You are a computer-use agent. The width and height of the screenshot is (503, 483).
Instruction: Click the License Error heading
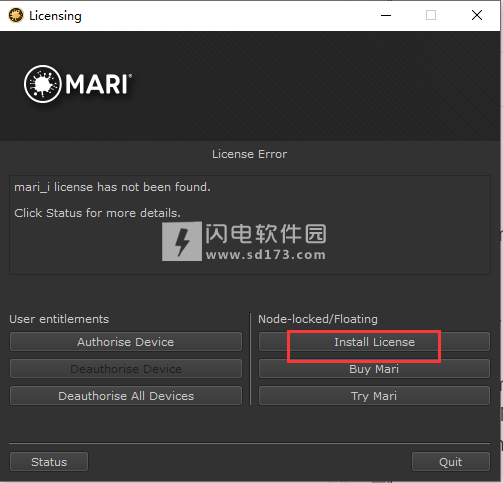[x=249, y=154]
